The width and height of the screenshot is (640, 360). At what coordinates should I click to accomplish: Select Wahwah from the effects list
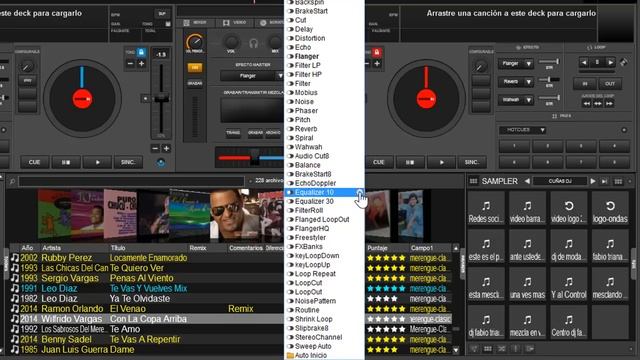click(308, 147)
